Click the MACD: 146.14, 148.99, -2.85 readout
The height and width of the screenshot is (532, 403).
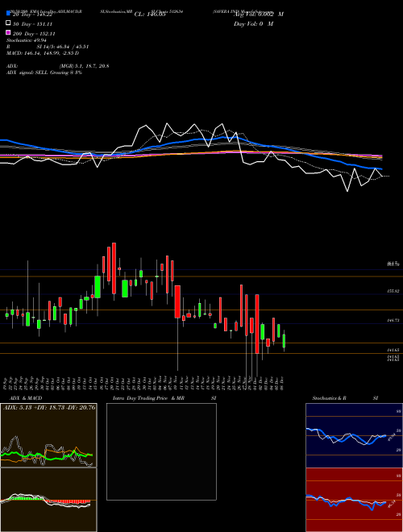tap(43, 53)
